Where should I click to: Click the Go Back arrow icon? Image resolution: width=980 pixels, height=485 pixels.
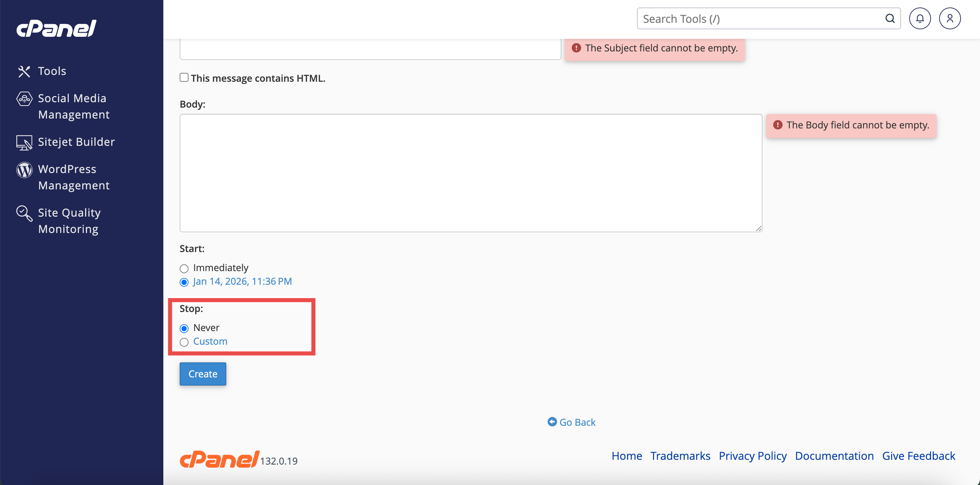552,422
